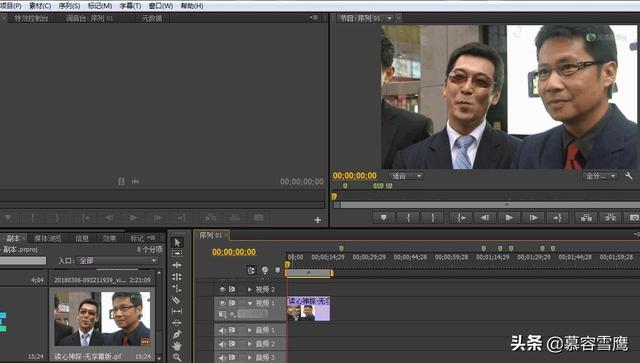Screen dimensions: 640x363
Task: Show keyframes option on 视频 1 track
Action: [233, 314]
